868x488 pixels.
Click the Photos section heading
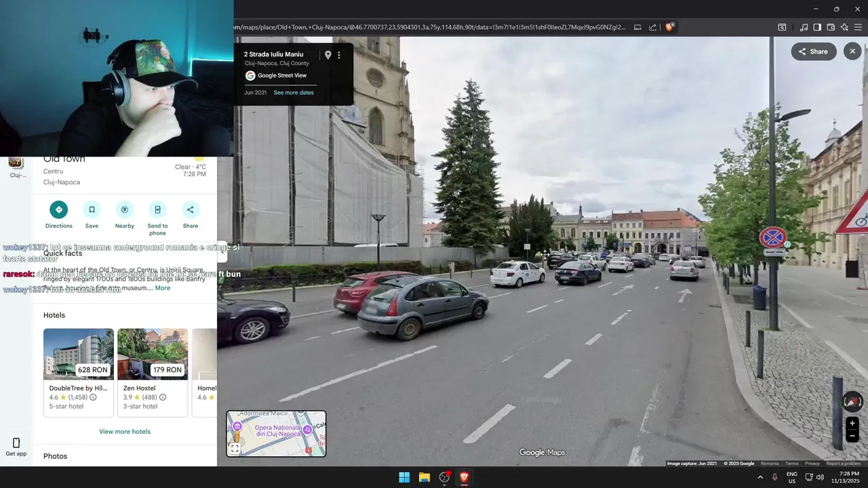[x=55, y=456]
